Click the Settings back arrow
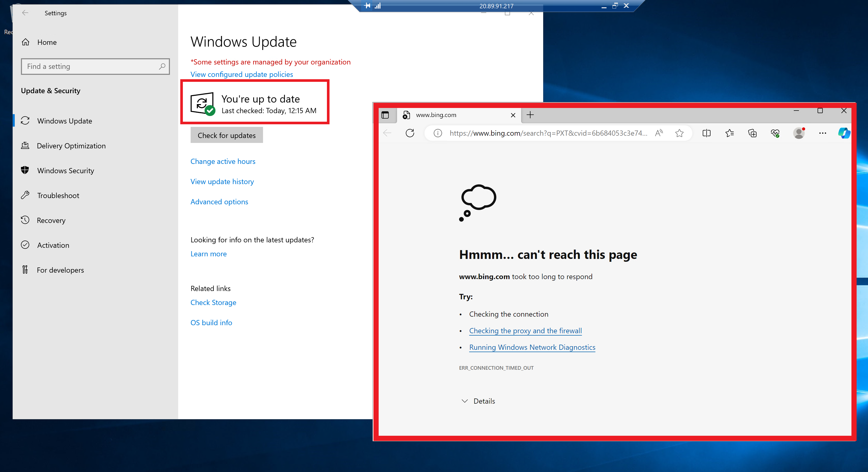Image resolution: width=868 pixels, height=472 pixels. coord(25,13)
